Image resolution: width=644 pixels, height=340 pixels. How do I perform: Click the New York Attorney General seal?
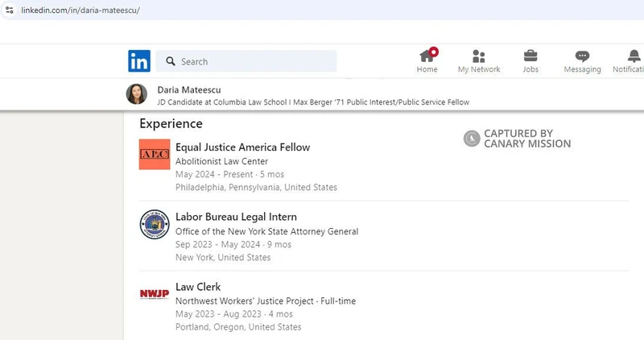155,224
